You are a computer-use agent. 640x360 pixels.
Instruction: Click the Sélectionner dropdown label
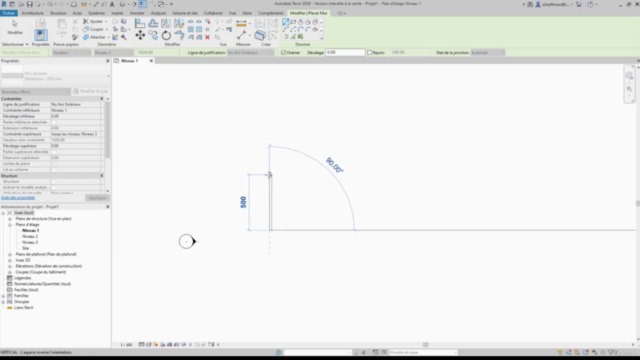pos(15,44)
